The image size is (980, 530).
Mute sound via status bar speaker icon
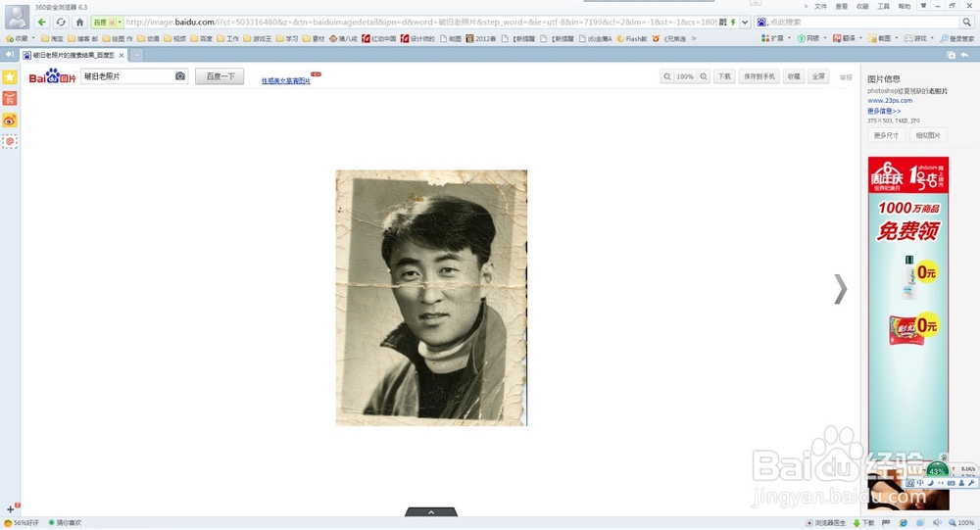coord(936,522)
